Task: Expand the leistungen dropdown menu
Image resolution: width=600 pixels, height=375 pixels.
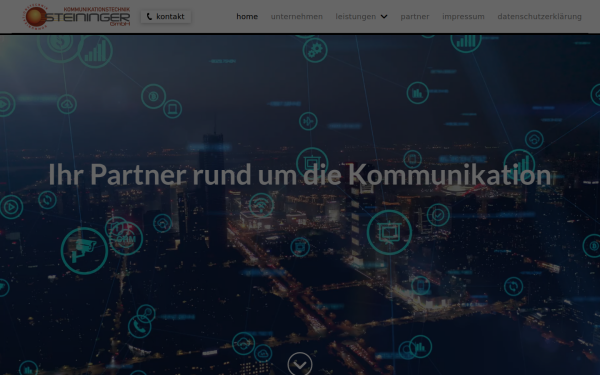Action: (361, 16)
